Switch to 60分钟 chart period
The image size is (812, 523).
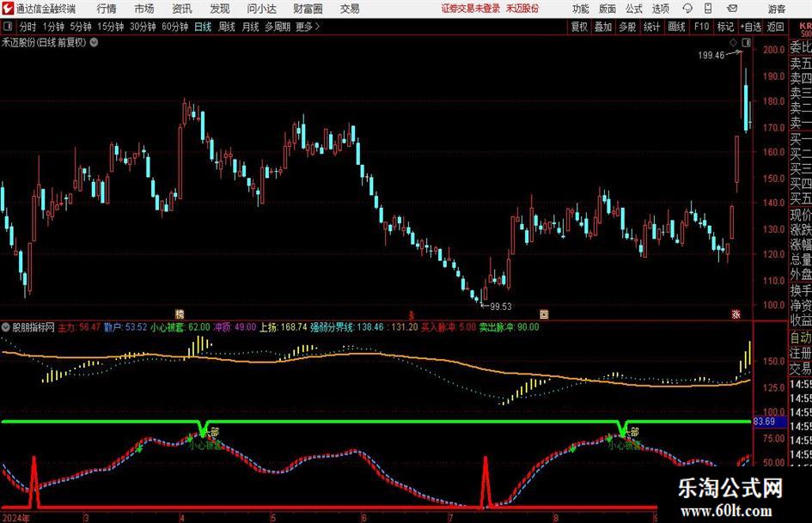coord(175,27)
